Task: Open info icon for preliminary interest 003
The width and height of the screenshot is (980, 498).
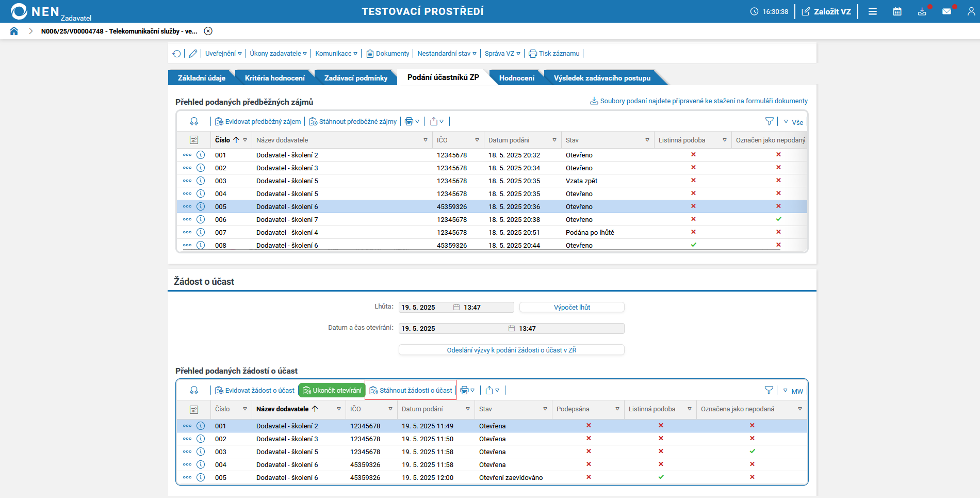Action: (201, 181)
